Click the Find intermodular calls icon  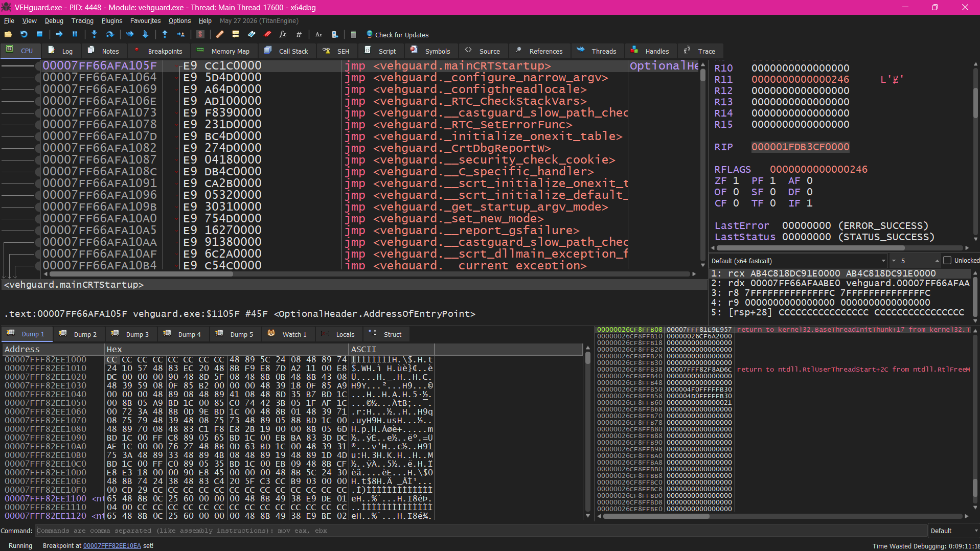click(x=334, y=34)
